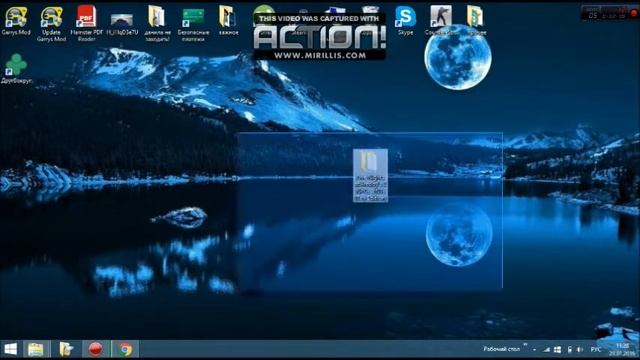Image resolution: width=640 pixels, height=360 pixels.
Task: Select the Skype desktop shortcut
Action: 405,20
